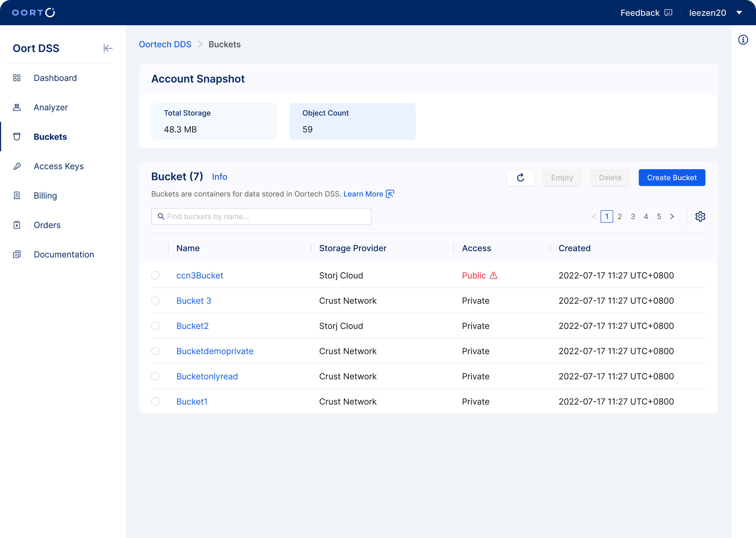The width and height of the screenshot is (756, 538).
Task: Click the Buckets shield icon in sidebar
Action: 17,137
